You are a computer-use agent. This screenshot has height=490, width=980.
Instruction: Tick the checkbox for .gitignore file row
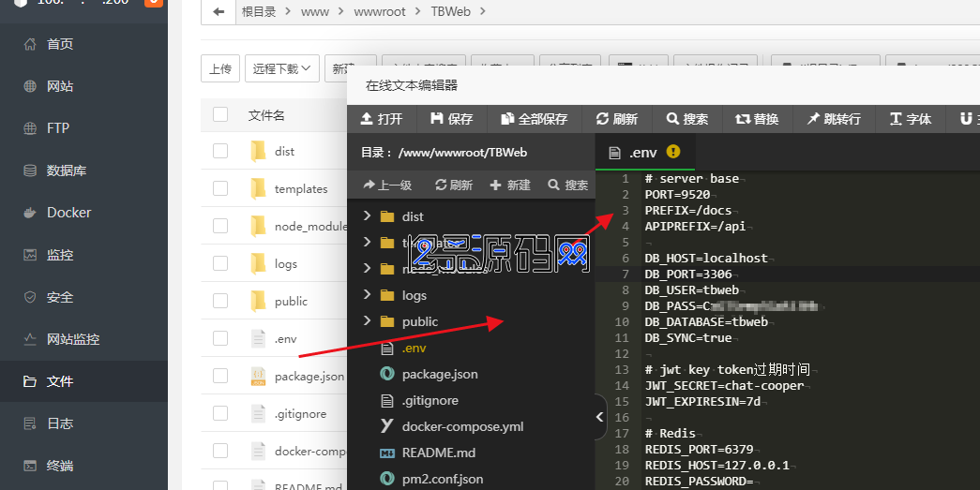tap(220, 413)
